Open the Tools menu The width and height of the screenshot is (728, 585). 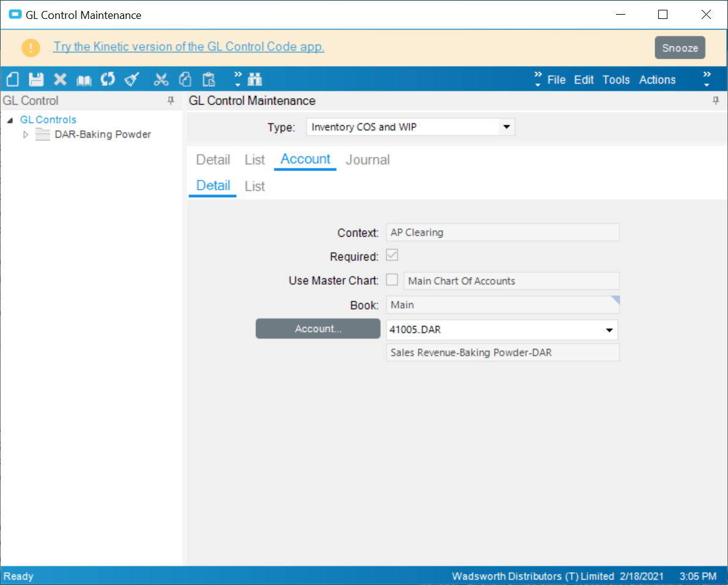[x=615, y=80]
